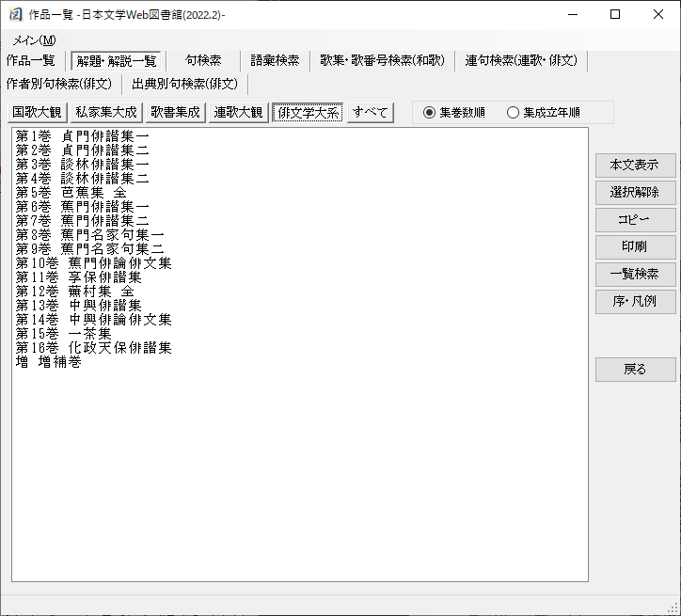Screen dimensions: 681x616
Task: Open 歌集・歌番号検索(和歌) tab
Action: (x=382, y=60)
